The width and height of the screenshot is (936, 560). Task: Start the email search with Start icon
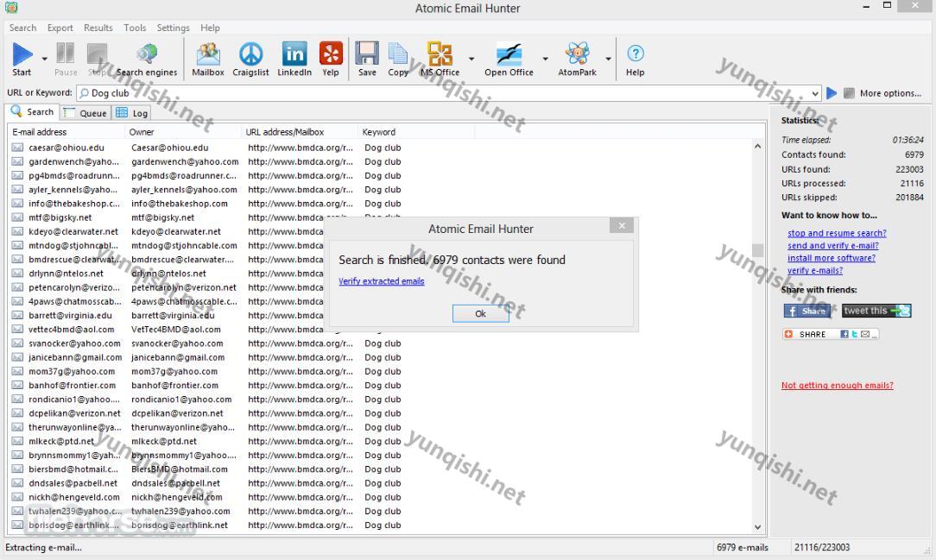(22, 59)
